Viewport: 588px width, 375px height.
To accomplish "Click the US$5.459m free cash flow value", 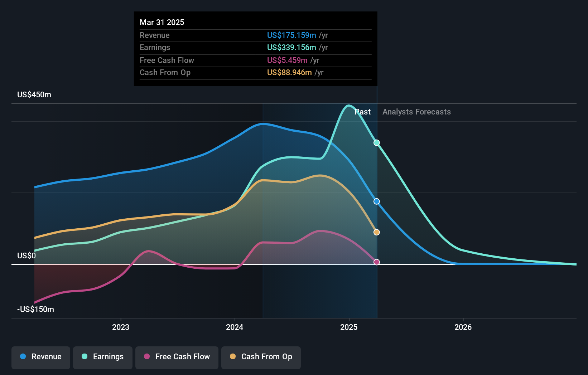I will [x=287, y=60].
